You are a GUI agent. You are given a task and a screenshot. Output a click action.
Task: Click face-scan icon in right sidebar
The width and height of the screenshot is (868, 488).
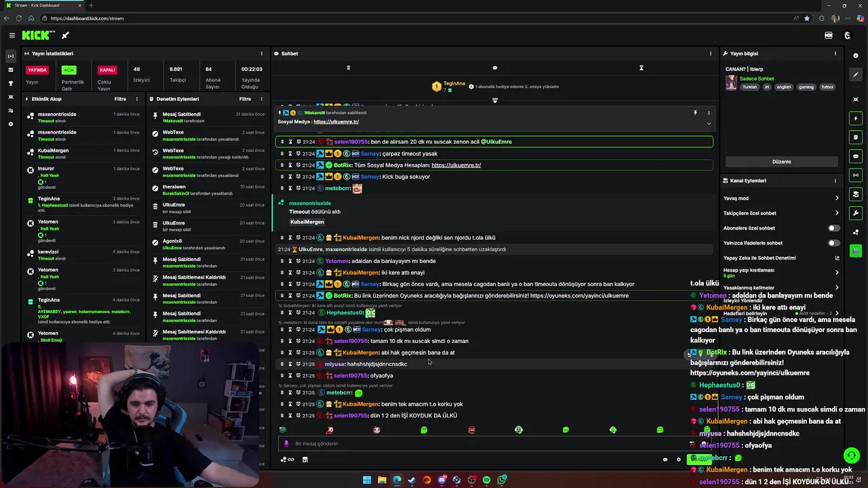856,99
